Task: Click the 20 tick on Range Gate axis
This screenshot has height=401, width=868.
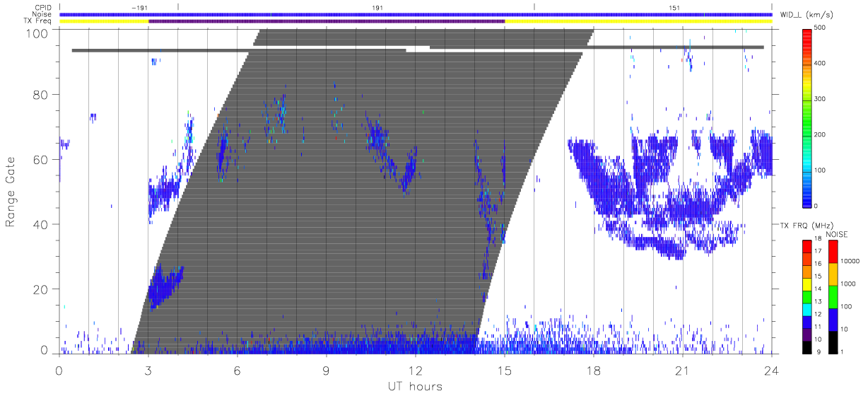Action: [x=41, y=289]
